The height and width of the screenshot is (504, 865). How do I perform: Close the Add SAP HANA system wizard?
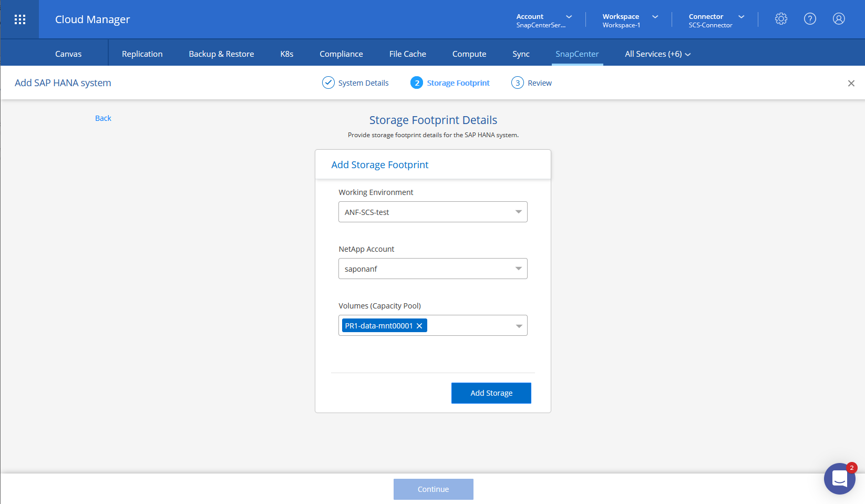pos(851,83)
